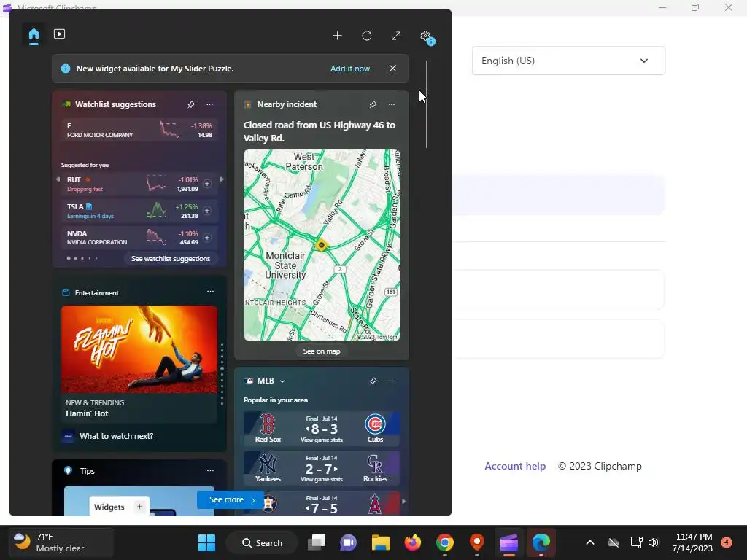Refresh the widgets feed
The width and height of the screenshot is (747, 560).
tap(367, 36)
